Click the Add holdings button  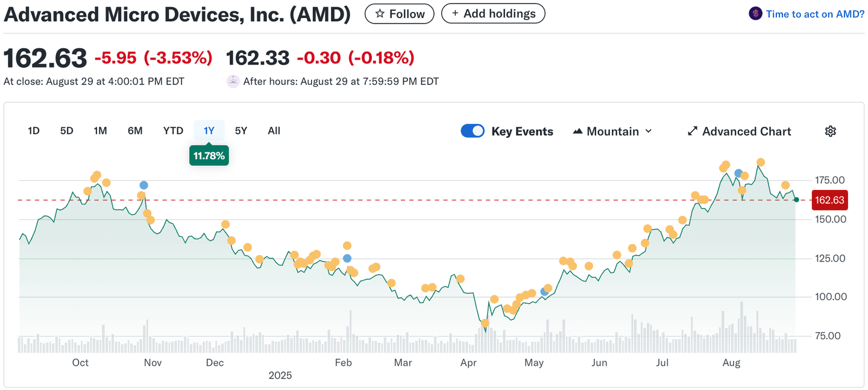(493, 13)
